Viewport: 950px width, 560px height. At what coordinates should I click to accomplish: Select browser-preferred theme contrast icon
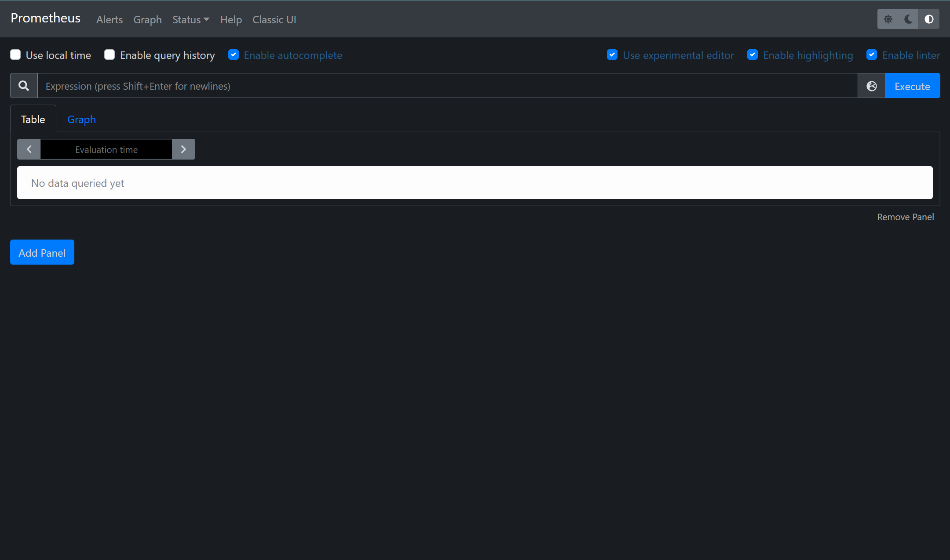[928, 19]
